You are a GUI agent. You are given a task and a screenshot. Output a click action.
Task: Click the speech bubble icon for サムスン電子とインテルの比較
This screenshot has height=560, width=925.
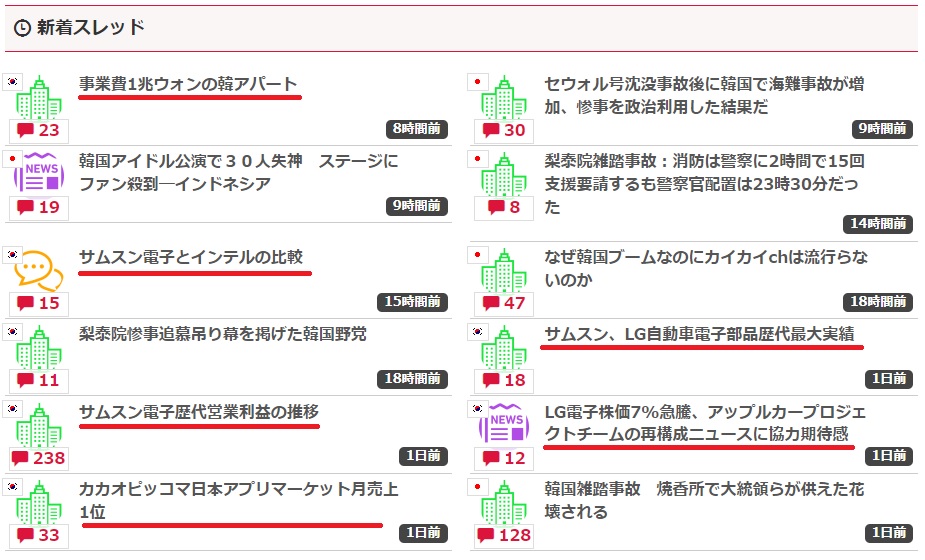click(39, 270)
